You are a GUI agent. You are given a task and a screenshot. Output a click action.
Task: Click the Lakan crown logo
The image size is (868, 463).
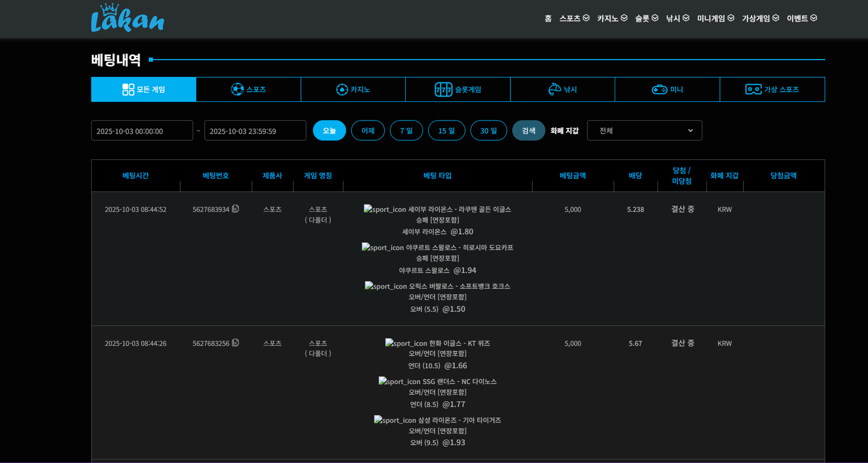pyautogui.click(x=127, y=18)
